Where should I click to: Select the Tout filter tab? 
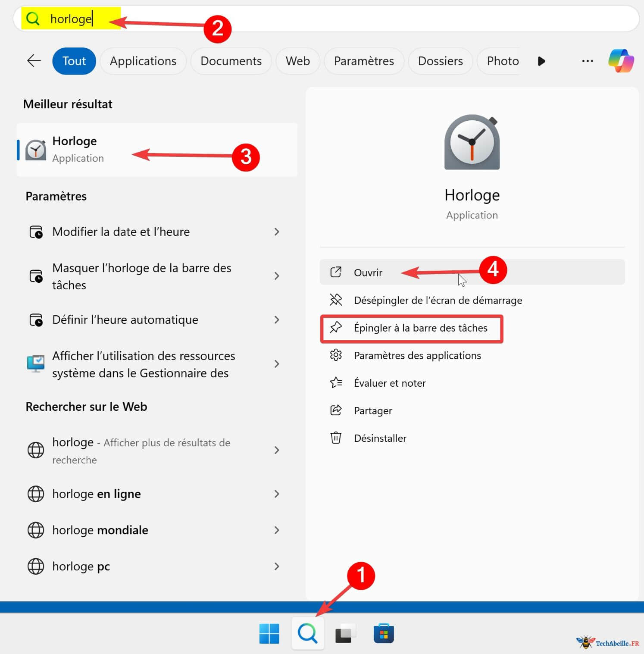click(74, 61)
